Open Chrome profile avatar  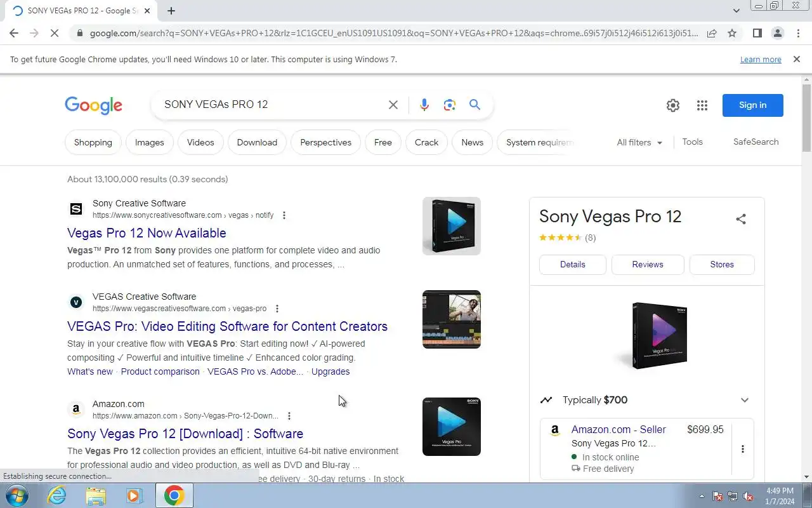778,33
